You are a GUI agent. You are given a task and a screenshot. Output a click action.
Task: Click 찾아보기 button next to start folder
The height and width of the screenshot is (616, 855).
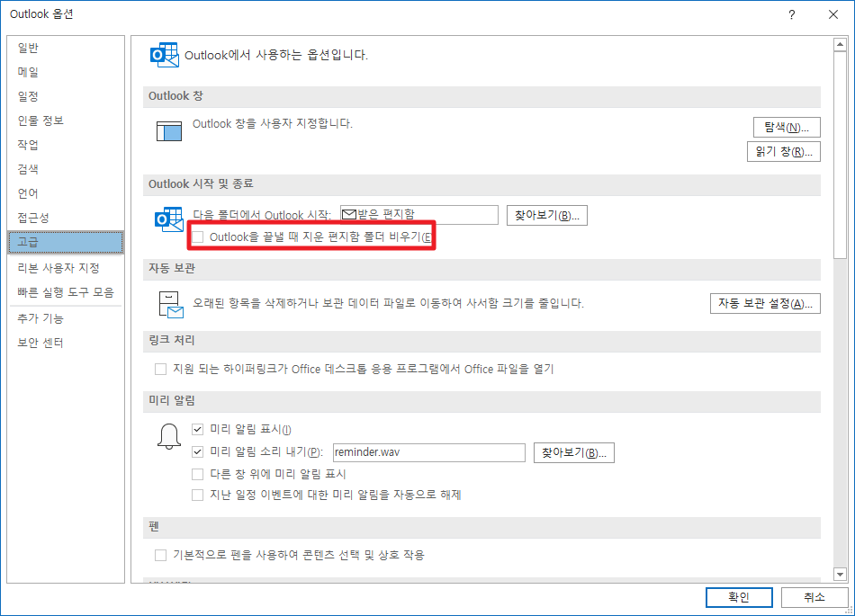[547, 215]
